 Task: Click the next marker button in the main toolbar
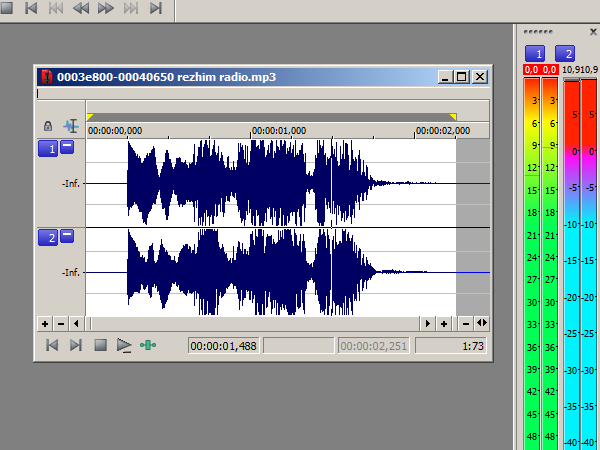[130, 8]
